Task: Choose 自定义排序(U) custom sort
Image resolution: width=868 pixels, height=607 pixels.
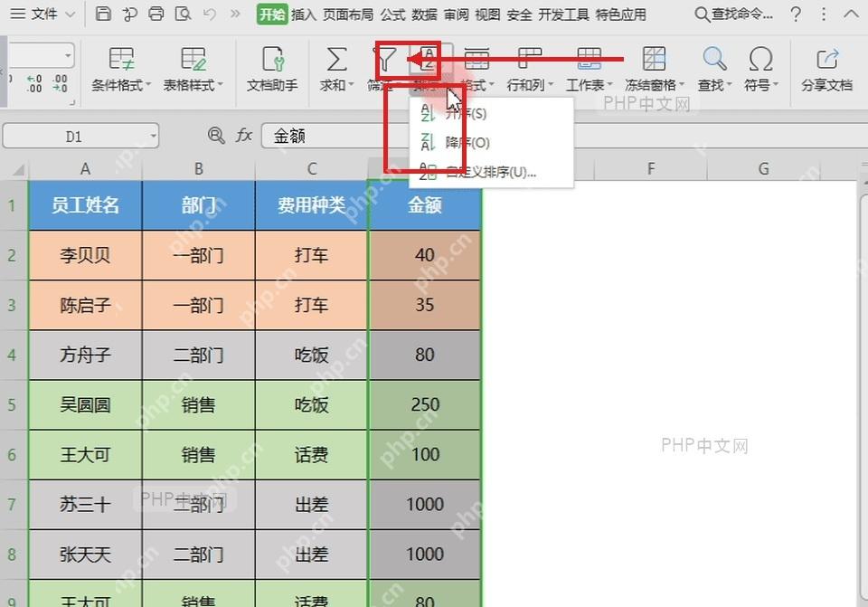Action: 491,172
